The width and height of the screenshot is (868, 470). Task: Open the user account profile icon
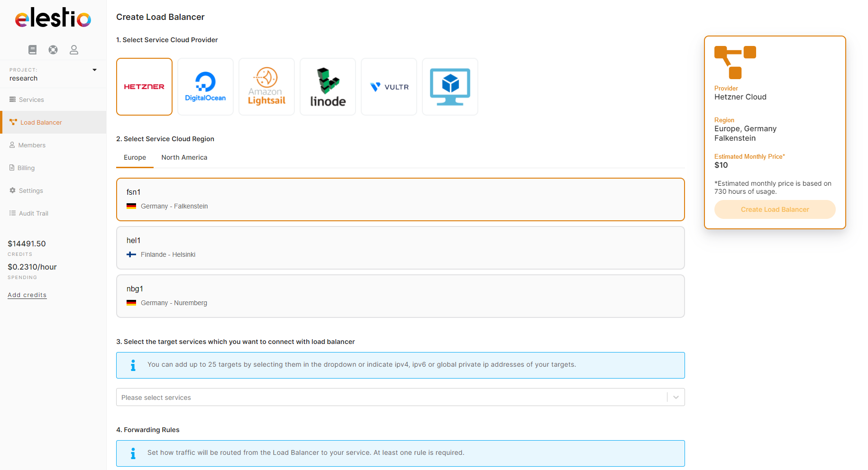(x=74, y=50)
